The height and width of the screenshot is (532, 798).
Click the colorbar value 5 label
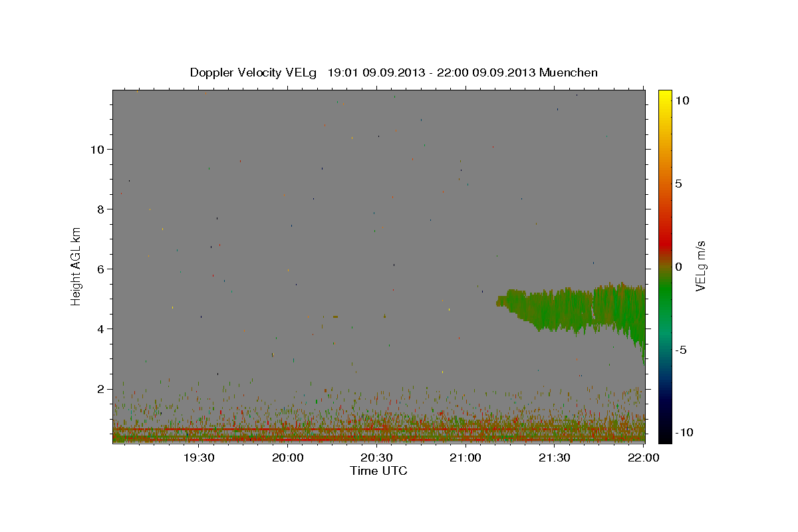(x=678, y=184)
